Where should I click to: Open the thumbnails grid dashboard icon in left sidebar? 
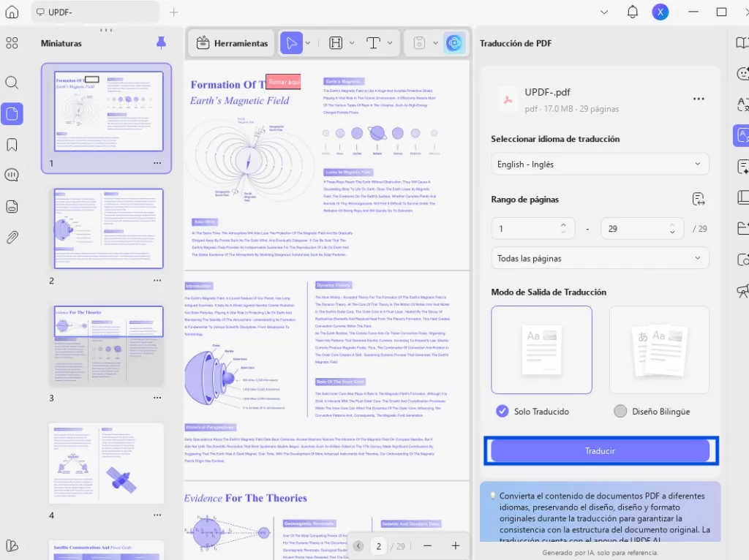(x=12, y=43)
